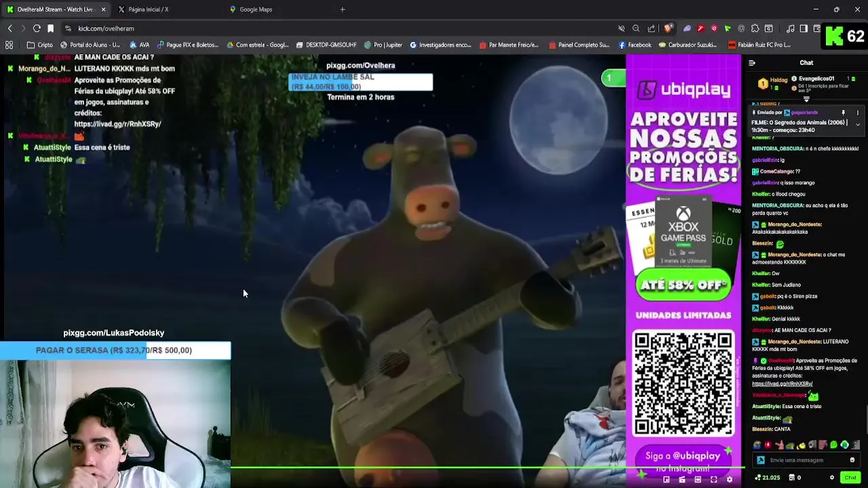868x488 pixels.
Task: Open the camera blocked indicator icon
Action: pos(621,28)
